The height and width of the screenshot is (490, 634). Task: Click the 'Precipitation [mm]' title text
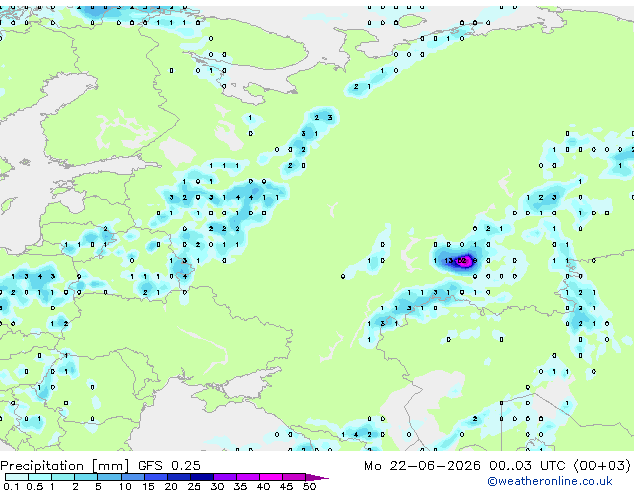click(x=65, y=466)
